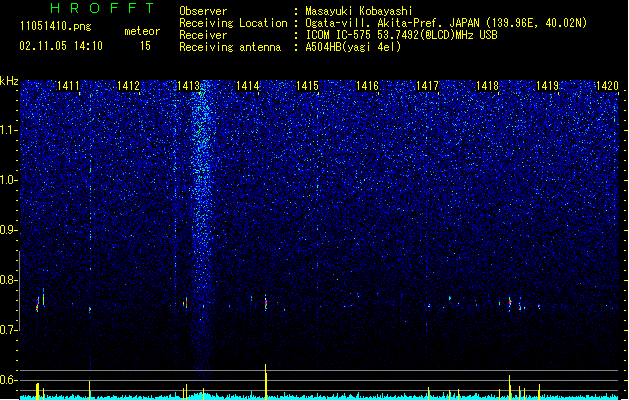The width and height of the screenshot is (629, 400).
Task: Click the red meteor echo just after 1414
Action: (x=266, y=303)
